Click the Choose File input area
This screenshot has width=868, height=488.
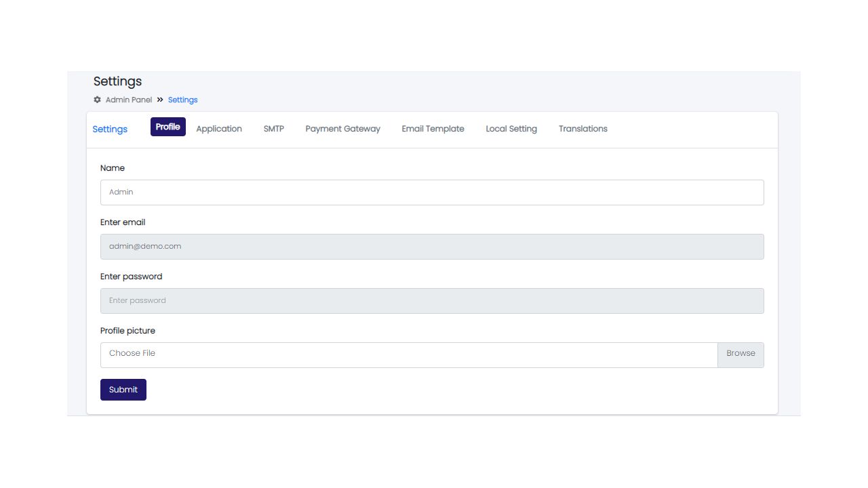pos(408,355)
